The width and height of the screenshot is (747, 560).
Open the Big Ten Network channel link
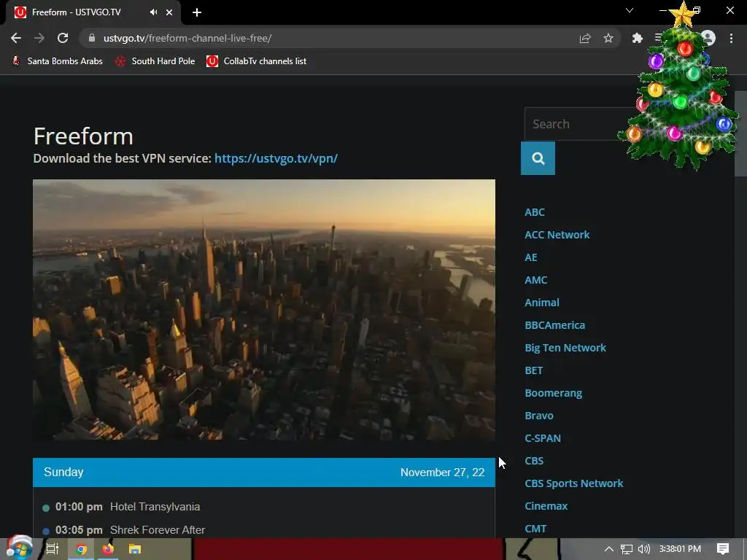pos(565,348)
